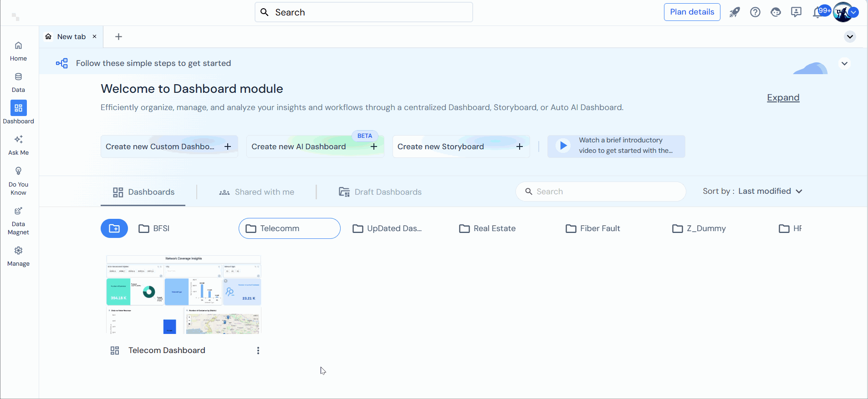Image resolution: width=868 pixels, height=399 pixels.
Task: Open notifications bell icon
Action: [817, 12]
